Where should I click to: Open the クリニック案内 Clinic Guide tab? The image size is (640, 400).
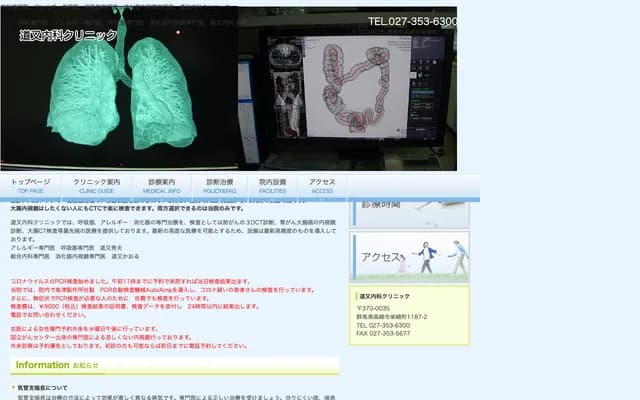[x=95, y=186]
